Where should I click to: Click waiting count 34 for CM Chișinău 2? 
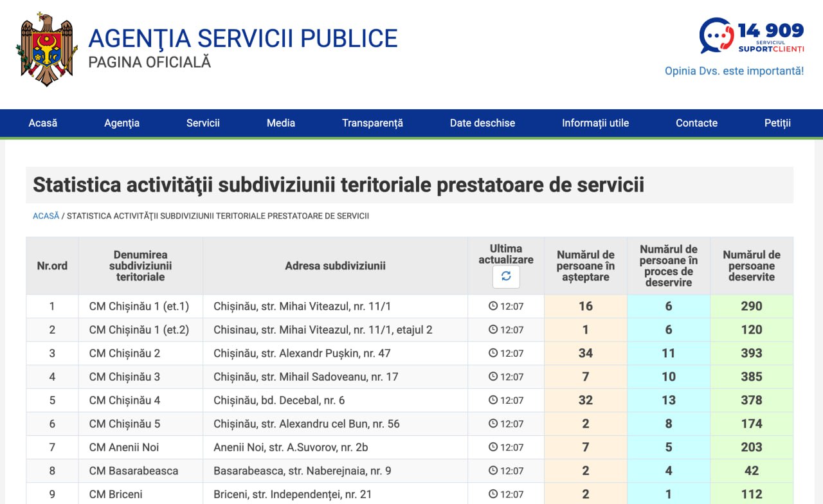[x=586, y=353]
